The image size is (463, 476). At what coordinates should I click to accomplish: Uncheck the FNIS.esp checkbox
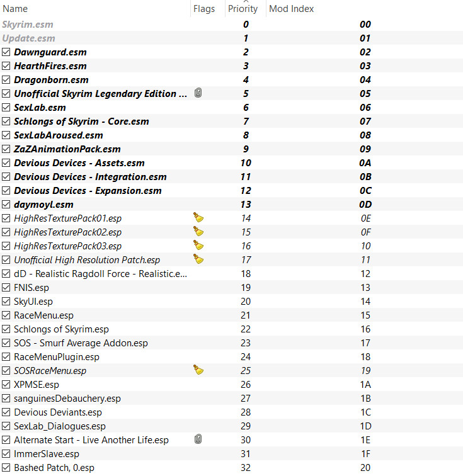pos(6,288)
